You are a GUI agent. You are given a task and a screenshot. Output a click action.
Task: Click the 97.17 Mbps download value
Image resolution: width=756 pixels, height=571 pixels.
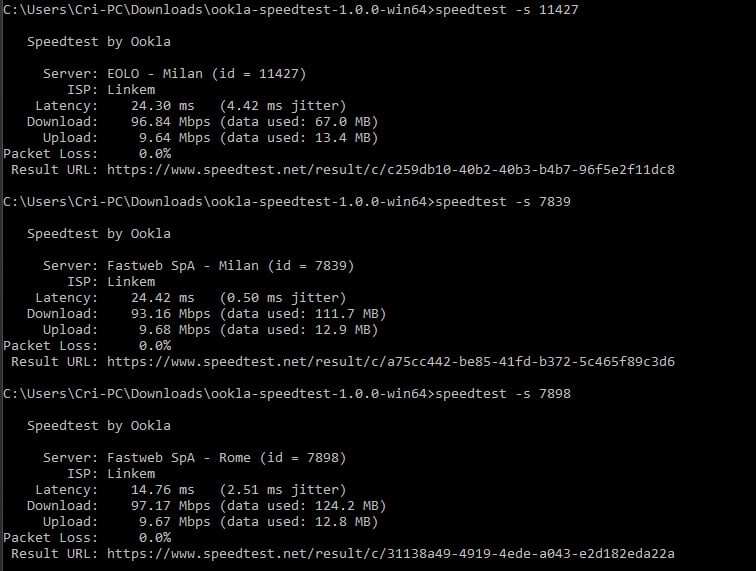(x=171, y=505)
